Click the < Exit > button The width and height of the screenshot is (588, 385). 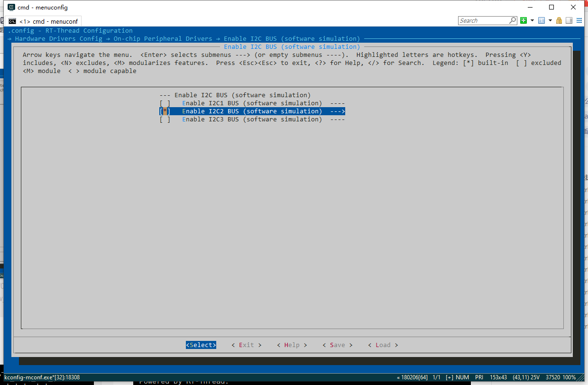click(x=247, y=345)
